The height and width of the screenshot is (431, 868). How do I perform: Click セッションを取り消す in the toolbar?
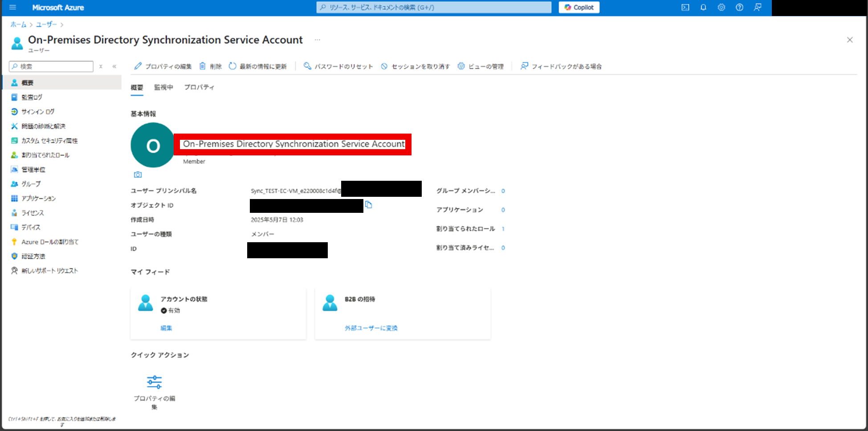coord(415,66)
